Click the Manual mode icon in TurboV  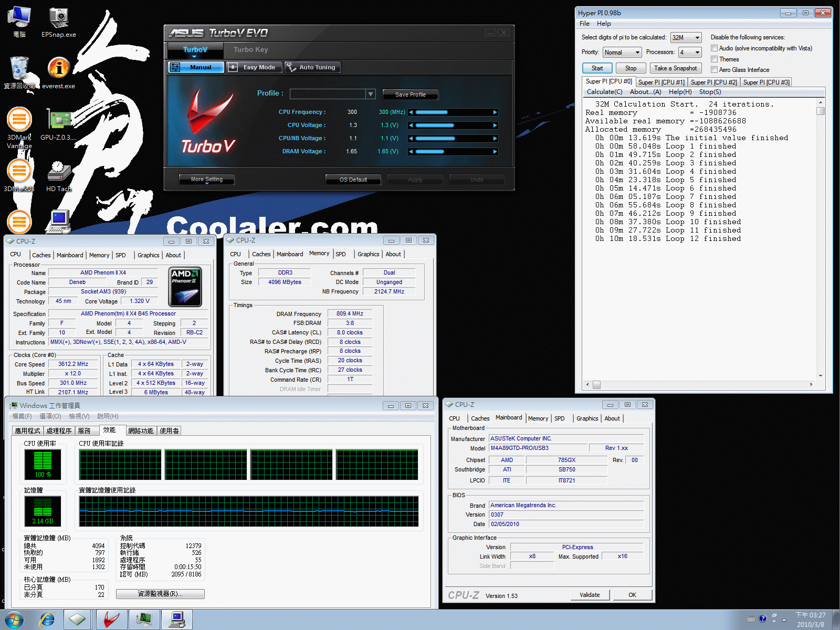pyautogui.click(x=175, y=67)
